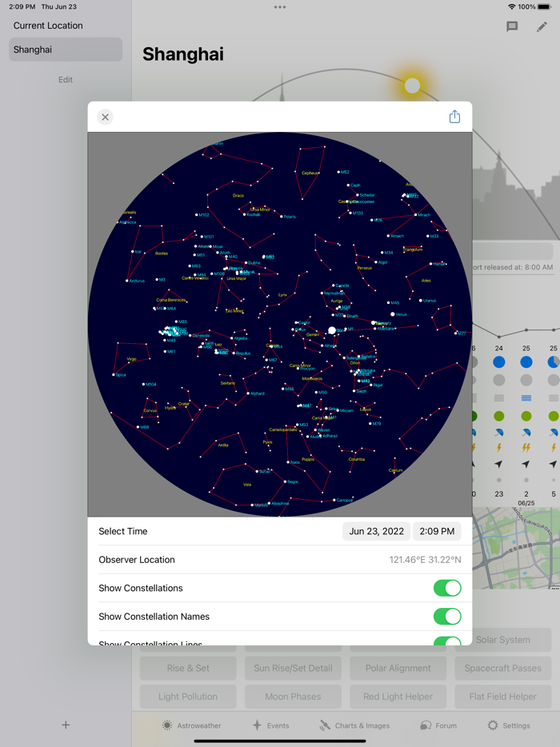
Task: Open the Polar Alignment tool
Action: (398, 668)
